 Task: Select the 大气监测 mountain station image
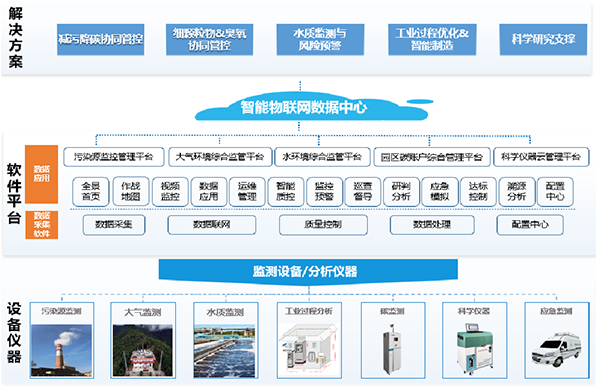(x=143, y=351)
